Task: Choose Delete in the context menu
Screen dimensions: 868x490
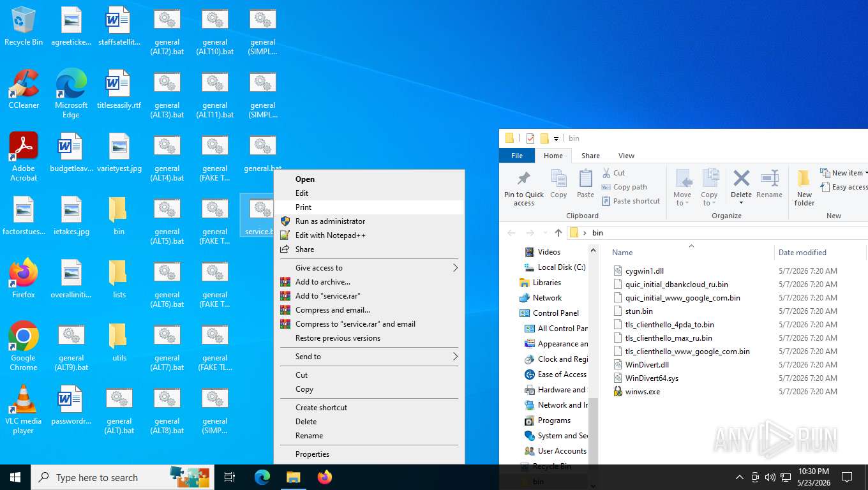Action: [369, 422]
